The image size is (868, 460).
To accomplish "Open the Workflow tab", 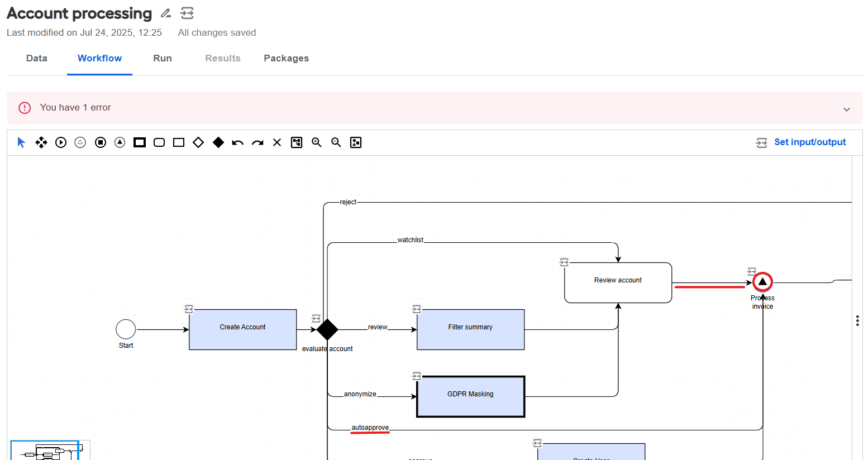I will click(x=99, y=58).
